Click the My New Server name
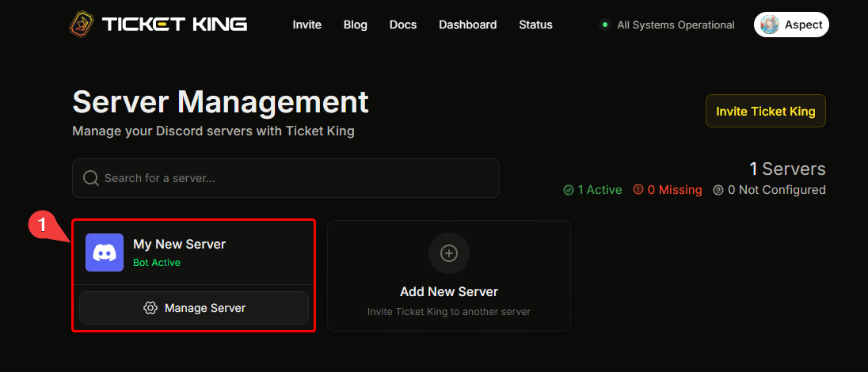The image size is (868, 372). [x=179, y=244]
